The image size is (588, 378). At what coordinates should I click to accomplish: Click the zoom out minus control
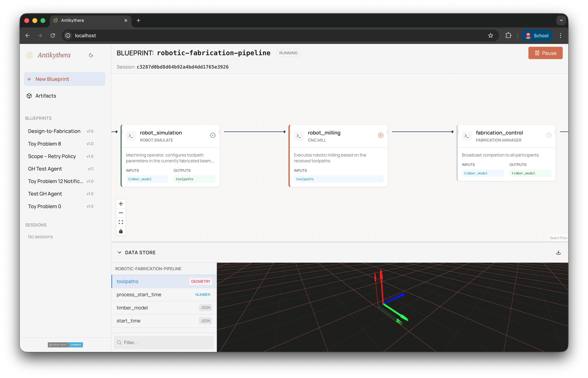click(x=121, y=213)
